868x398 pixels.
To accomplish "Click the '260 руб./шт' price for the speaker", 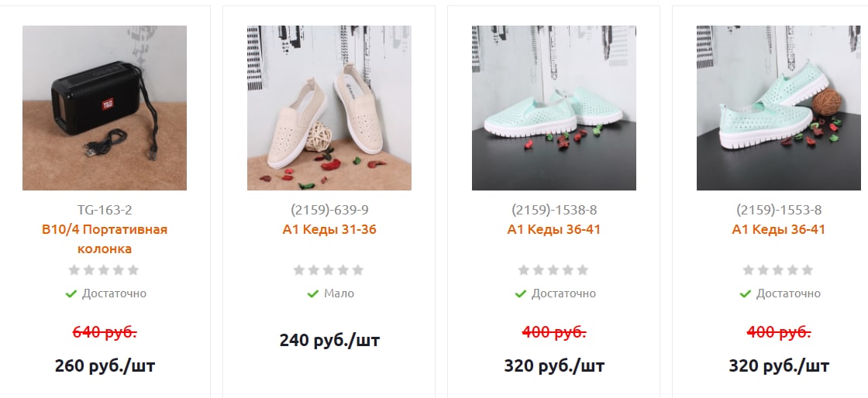I will click(105, 366).
